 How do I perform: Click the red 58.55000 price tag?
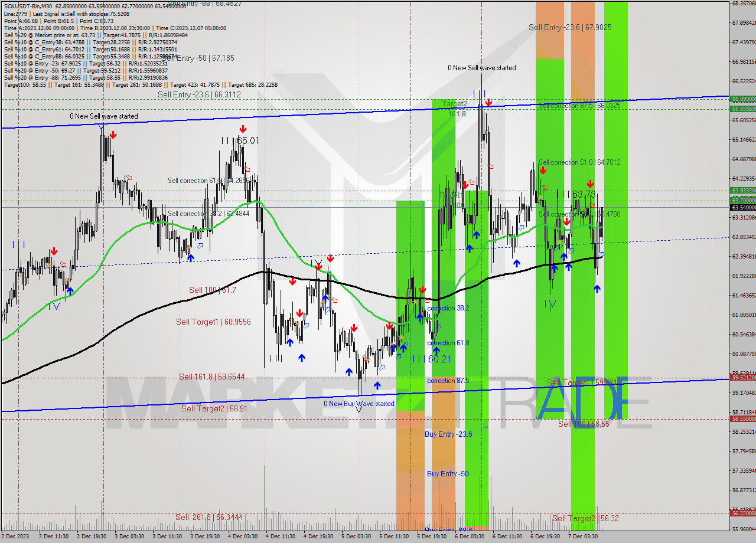click(743, 418)
